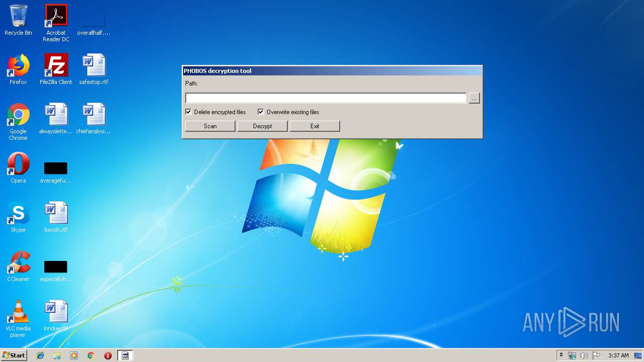Click the PHOBOS decryption tool title bar
The width and height of the screenshot is (644, 362).
[332, 71]
